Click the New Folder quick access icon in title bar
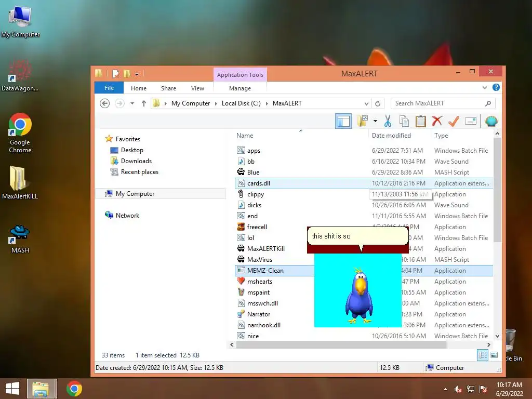The width and height of the screenshot is (532, 399). (127, 73)
